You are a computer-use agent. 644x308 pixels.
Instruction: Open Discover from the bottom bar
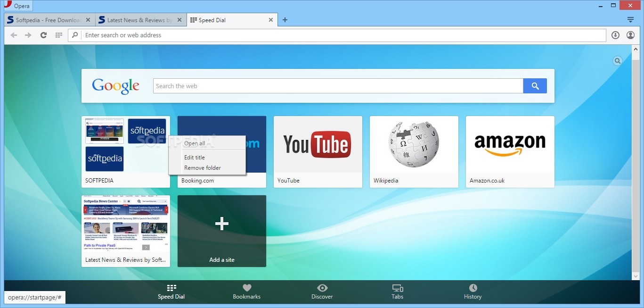(322, 291)
